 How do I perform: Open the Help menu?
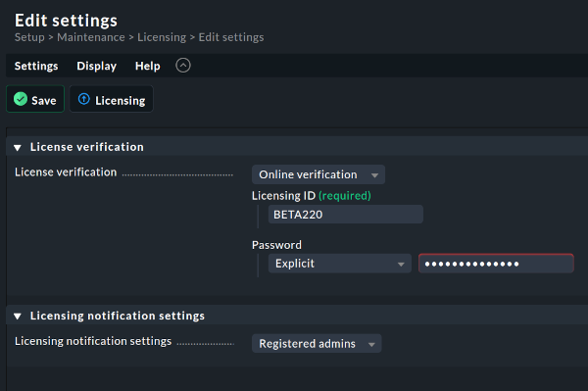[147, 66]
